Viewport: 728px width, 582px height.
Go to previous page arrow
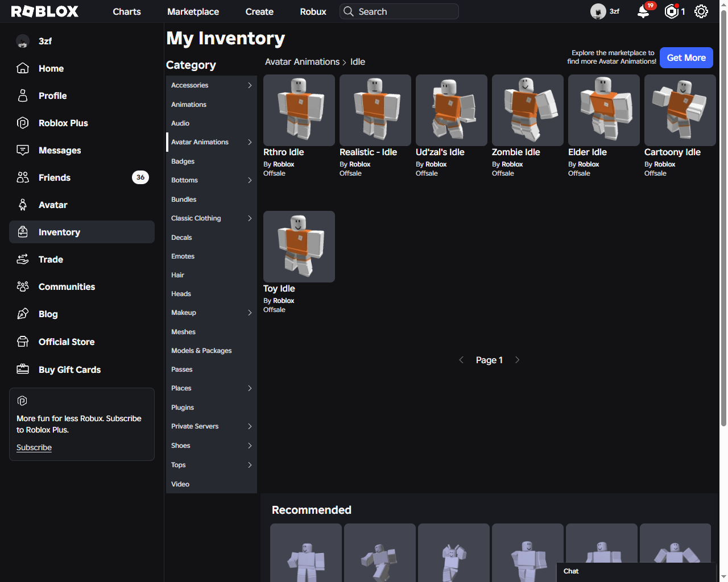click(461, 360)
